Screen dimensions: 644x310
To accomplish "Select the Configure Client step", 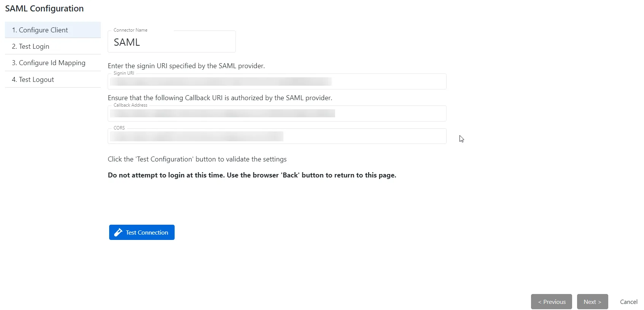I will tap(53, 30).
